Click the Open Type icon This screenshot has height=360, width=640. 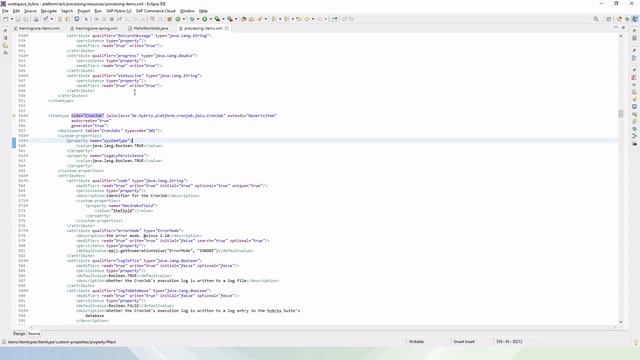244,19
